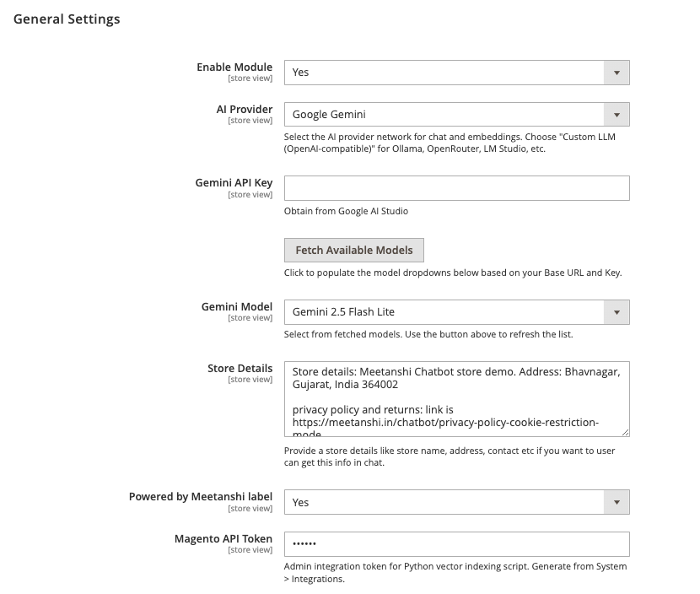Click the Gemini API Key label text
This screenshot has height=594, width=700.
click(x=234, y=183)
